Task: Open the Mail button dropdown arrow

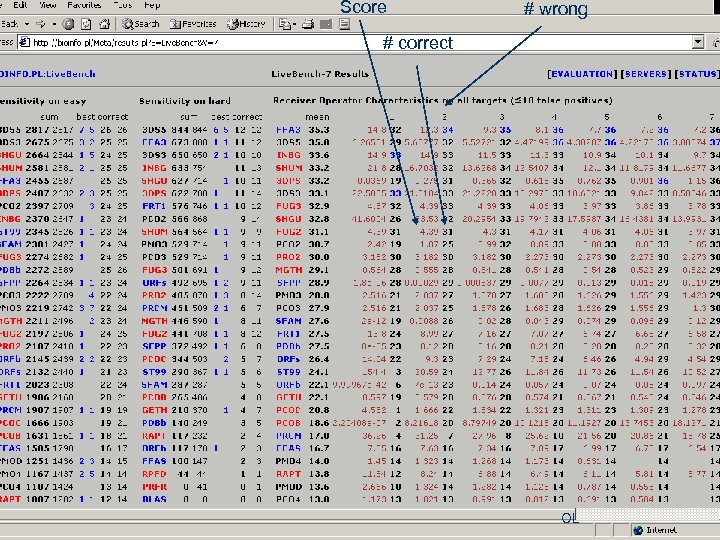Action: (294, 24)
